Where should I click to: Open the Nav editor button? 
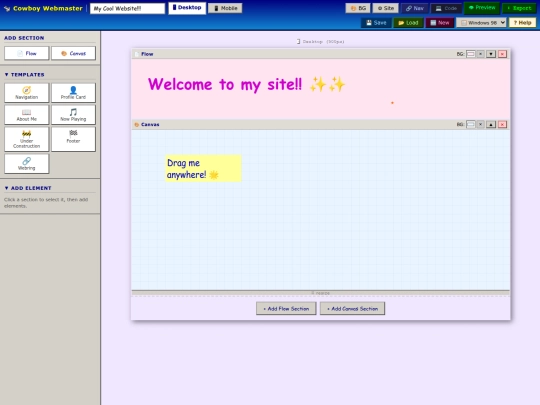pos(414,8)
